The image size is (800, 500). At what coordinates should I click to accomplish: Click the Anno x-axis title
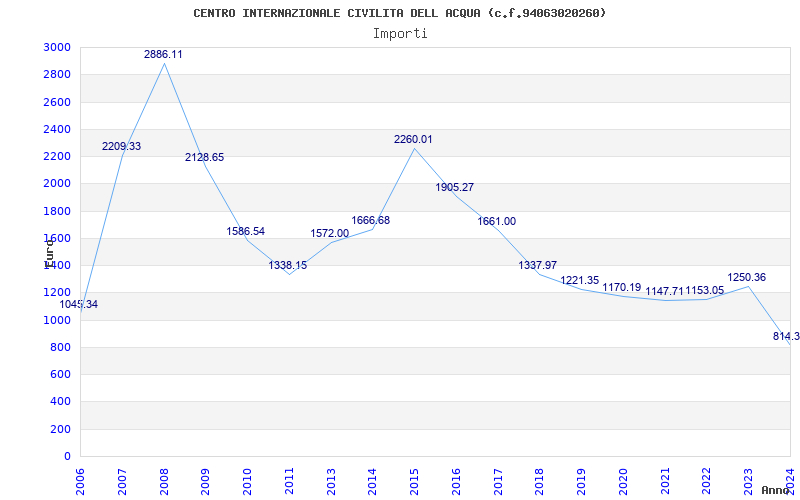[x=775, y=490]
